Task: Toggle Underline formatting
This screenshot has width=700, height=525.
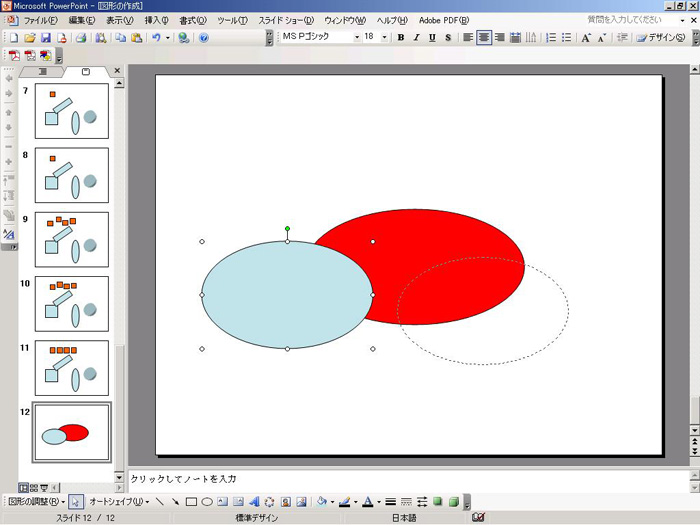Action: pos(432,38)
